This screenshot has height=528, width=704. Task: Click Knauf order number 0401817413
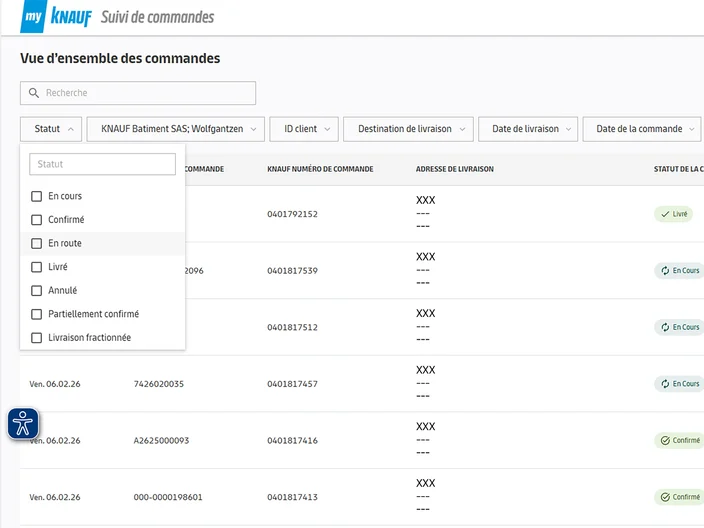point(292,497)
